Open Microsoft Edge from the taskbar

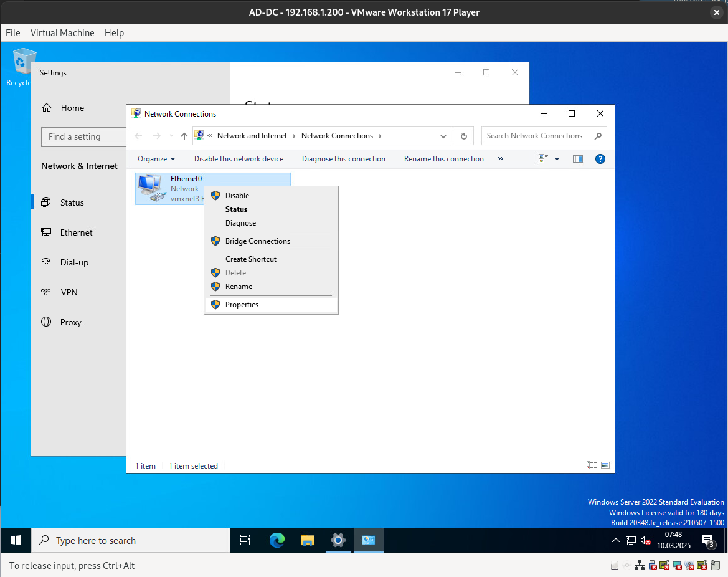point(277,540)
